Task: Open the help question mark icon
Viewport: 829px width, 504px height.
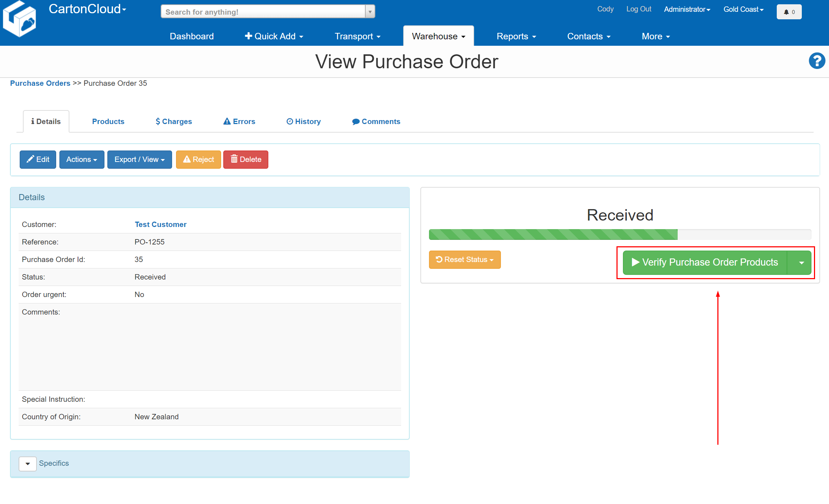Action: point(817,61)
